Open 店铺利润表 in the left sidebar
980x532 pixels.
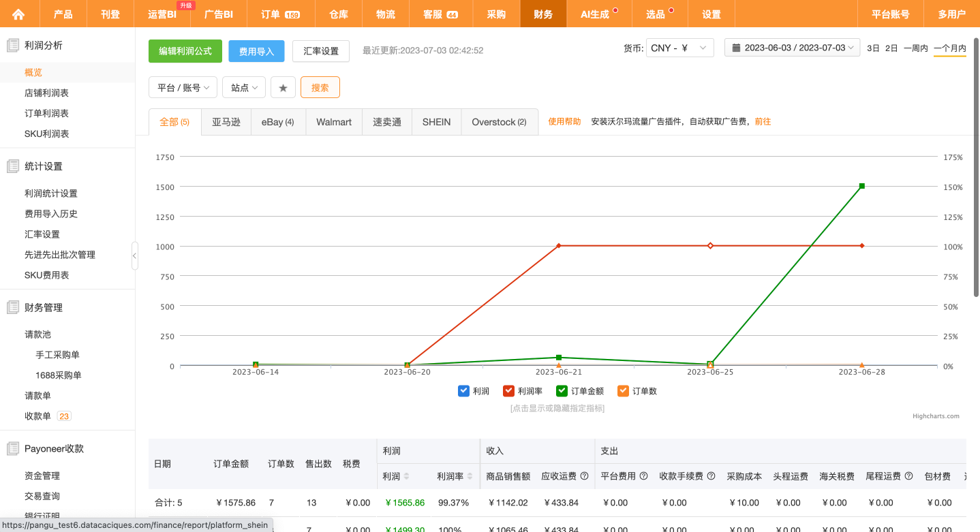[46, 93]
